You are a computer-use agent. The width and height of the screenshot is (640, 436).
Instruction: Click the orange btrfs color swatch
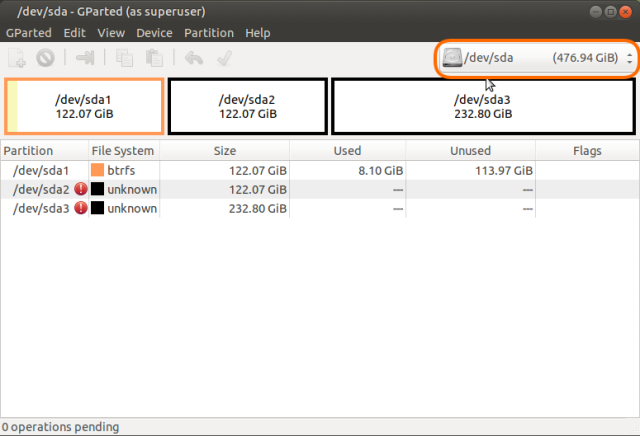tap(98, 171)
